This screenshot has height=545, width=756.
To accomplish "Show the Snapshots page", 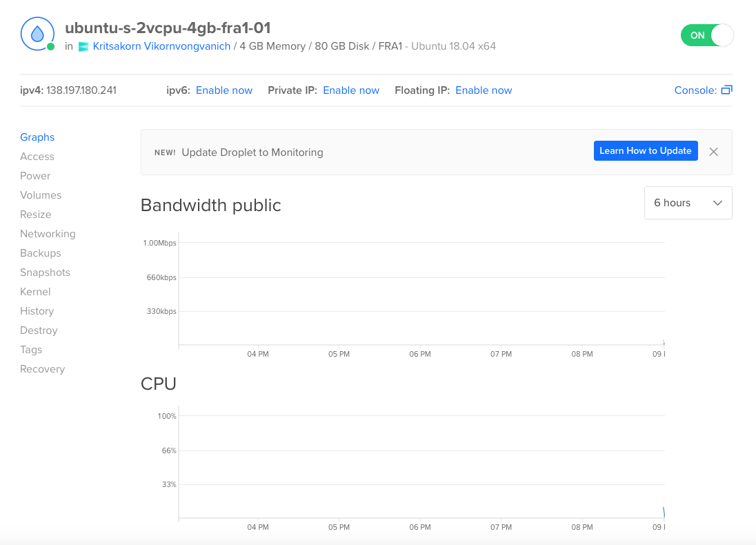I will pyautogui.click(x=45, y=272).
